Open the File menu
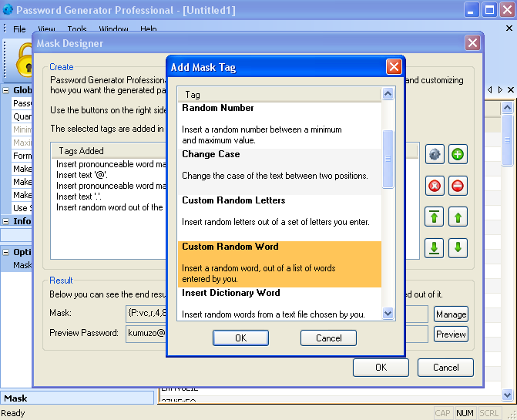This screenshot has height=420, width=517. coord(19,29)
